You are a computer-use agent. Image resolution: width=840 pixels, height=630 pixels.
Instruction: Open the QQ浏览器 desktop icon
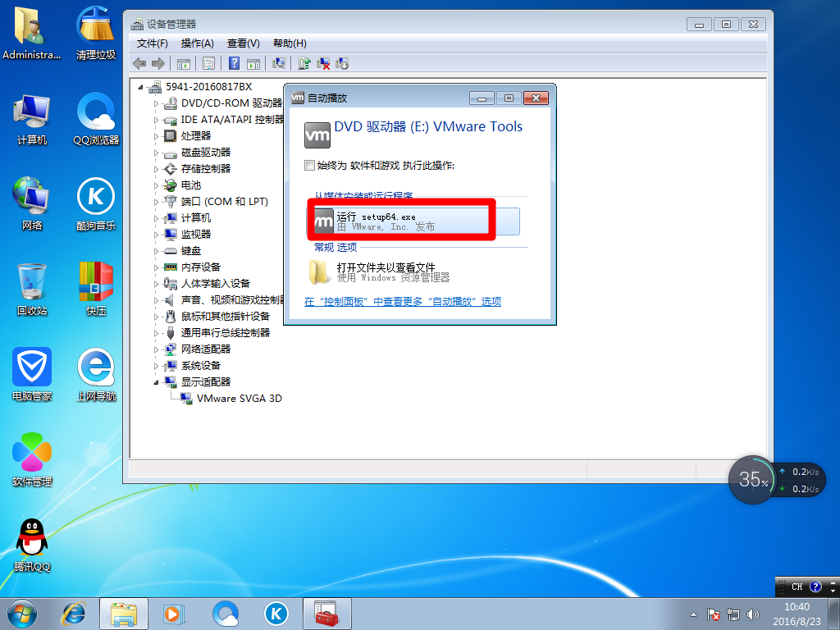96,120
